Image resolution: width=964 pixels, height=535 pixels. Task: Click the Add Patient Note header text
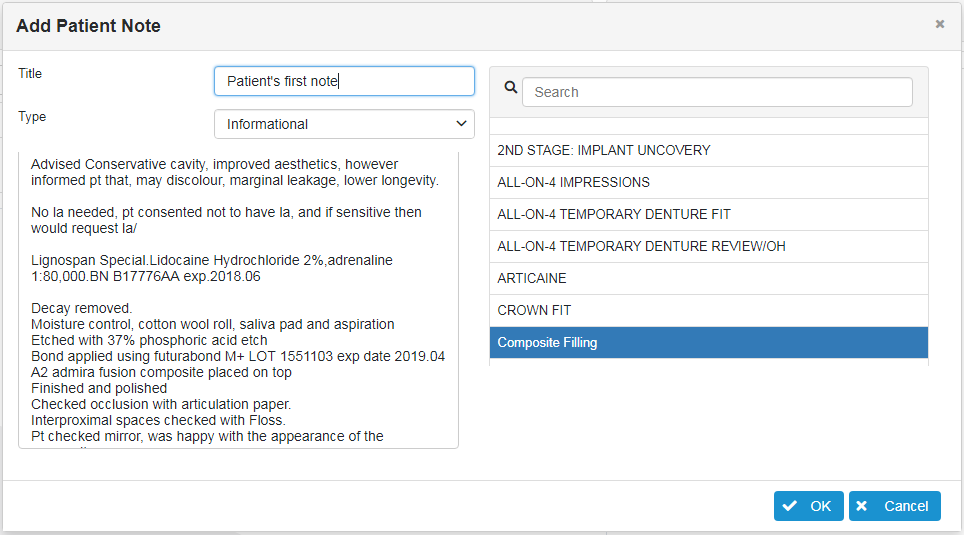88,26
